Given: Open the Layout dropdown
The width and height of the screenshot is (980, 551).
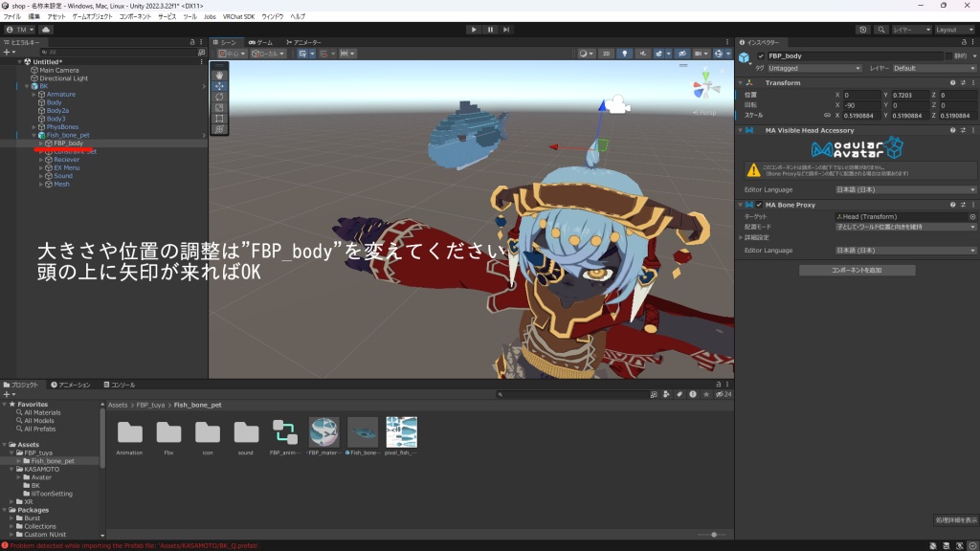Looking at the screenshot, I should click(x=954, y=30).
